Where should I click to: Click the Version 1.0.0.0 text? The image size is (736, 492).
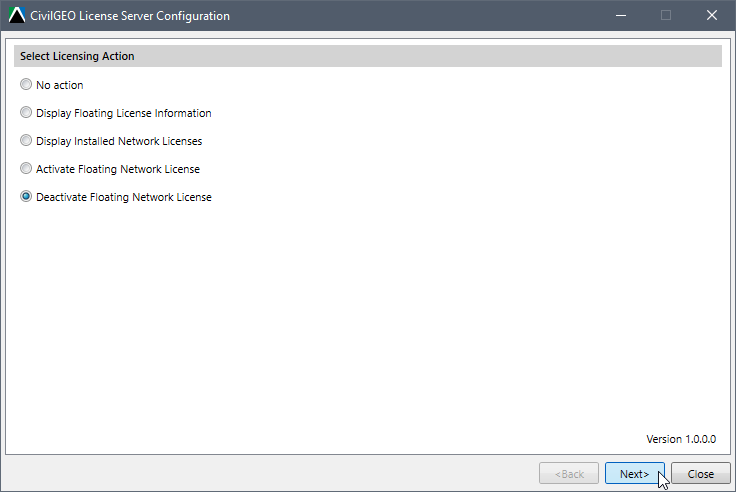[681, 439]
